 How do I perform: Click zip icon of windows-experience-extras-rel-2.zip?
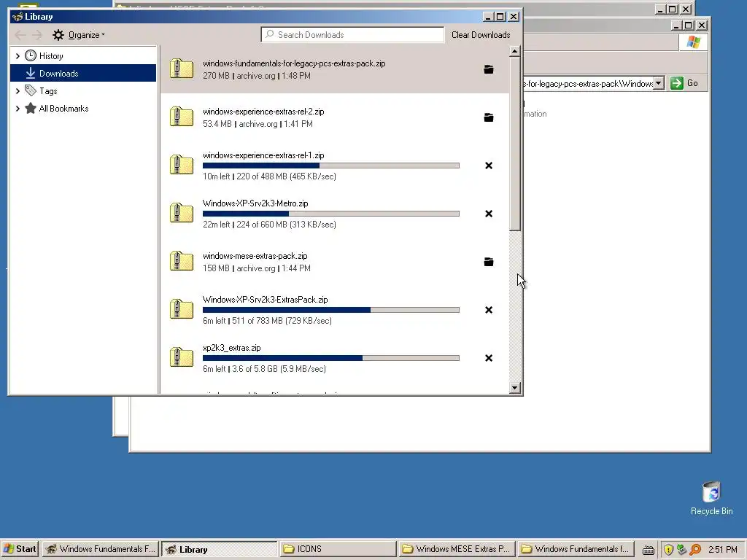click(182, 117)
